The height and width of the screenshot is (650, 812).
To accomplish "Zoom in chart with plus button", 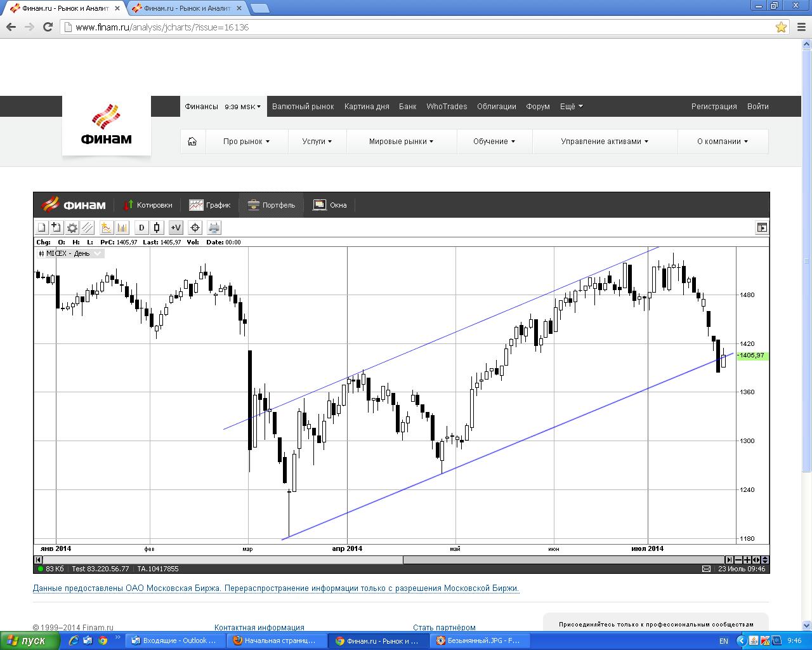I will 747,560.
